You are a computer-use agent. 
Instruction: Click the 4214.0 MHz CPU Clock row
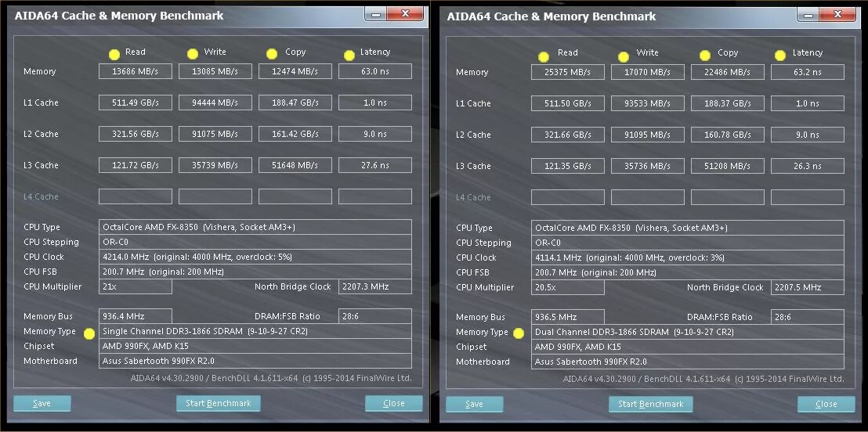point(255,257)
